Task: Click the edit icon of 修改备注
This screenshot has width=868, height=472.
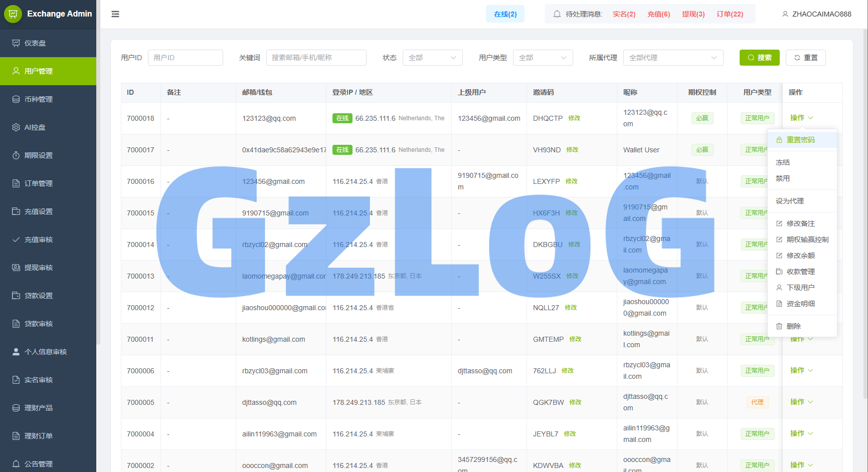Action: [x=779, y=223]
